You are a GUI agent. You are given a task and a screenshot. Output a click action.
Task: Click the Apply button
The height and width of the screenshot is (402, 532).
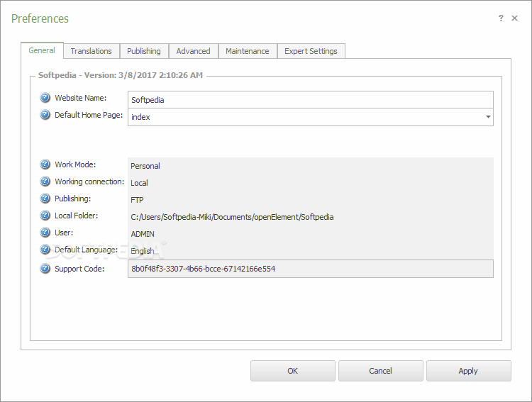(468, 371)
